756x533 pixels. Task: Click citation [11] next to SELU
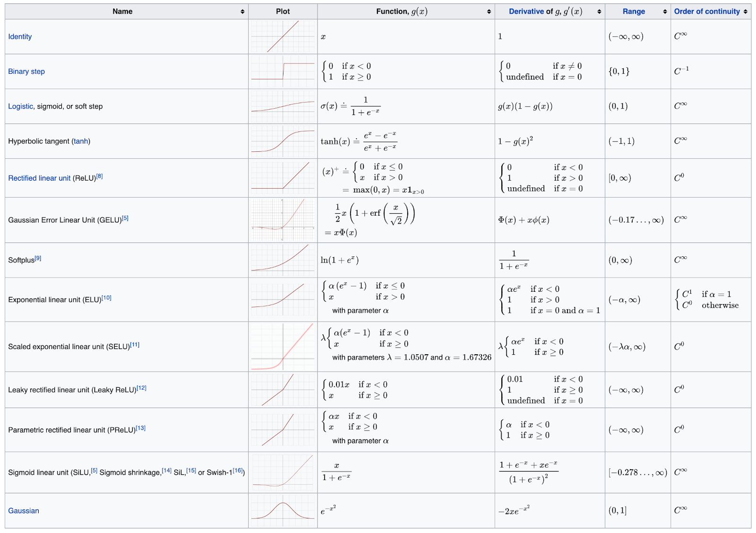(135, 345)
